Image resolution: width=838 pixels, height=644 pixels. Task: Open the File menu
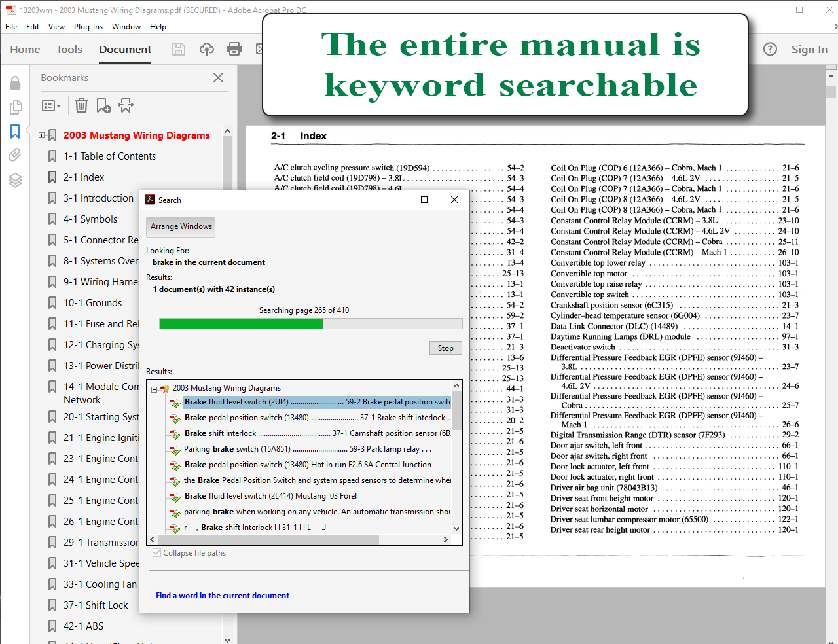pos(11,27)
